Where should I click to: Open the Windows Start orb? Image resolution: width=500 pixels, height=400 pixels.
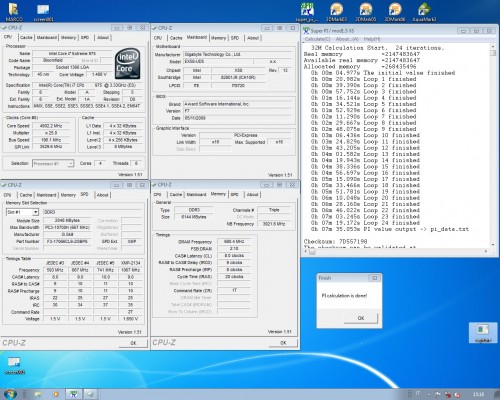pos(10,394)
